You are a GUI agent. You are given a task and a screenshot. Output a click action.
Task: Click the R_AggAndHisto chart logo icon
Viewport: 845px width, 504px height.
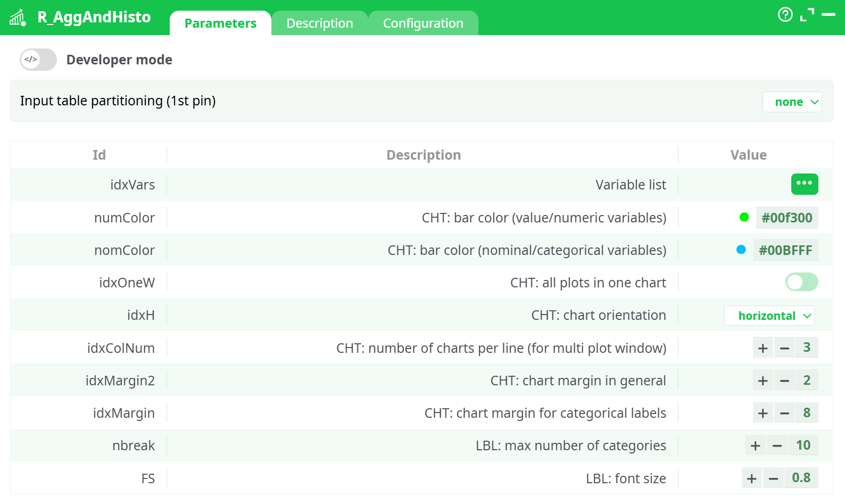pos(18,18)
